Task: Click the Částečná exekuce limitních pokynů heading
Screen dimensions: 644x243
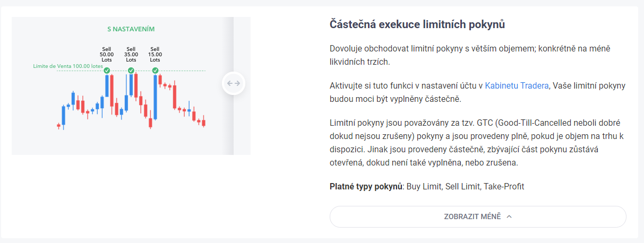Action: tap(417, 24)
